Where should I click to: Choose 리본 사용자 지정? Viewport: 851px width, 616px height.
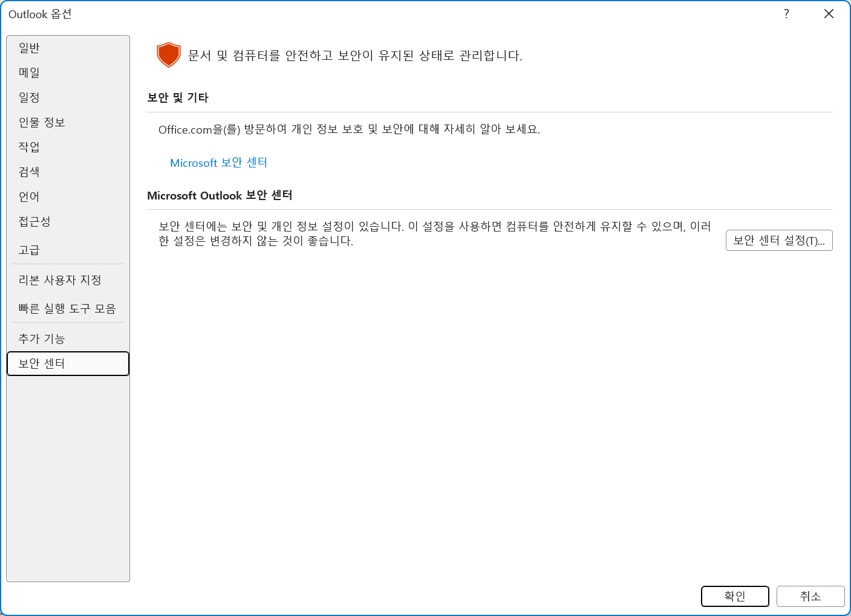[68, 280]
